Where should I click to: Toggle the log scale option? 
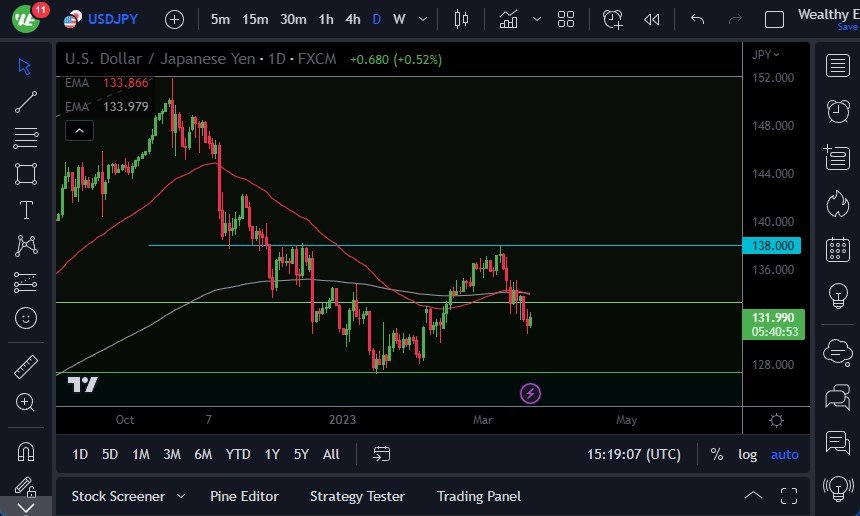[747, 454]
